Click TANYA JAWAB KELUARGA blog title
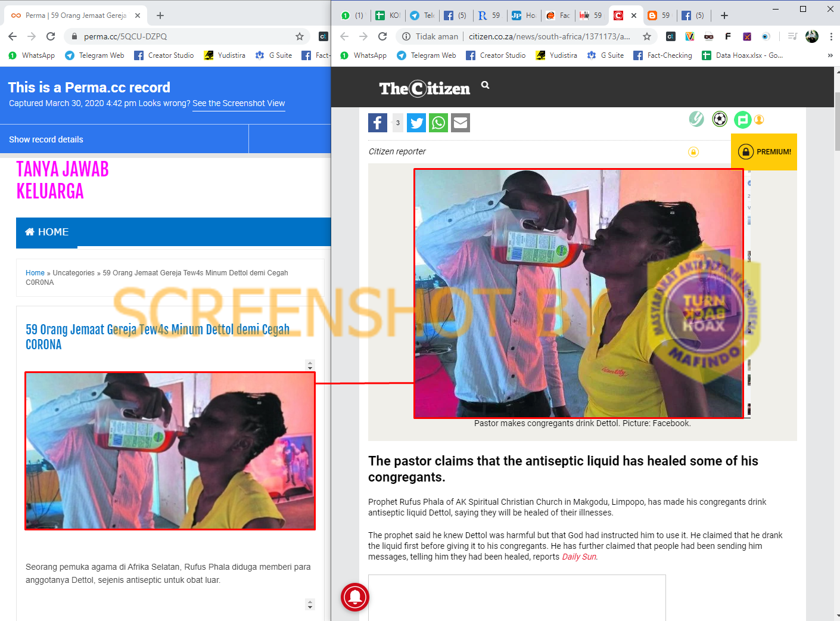The image size is (840, 621). [x=63, y=180]
